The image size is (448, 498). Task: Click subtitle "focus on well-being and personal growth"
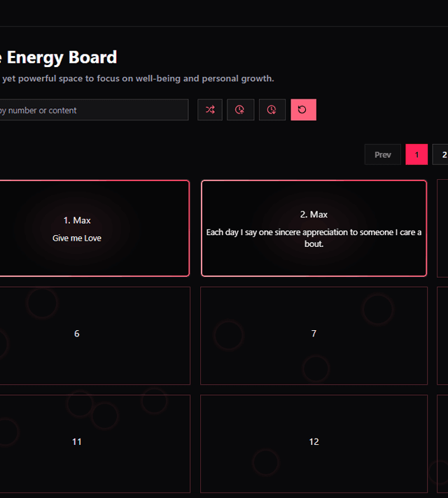(x=185, y=78)
